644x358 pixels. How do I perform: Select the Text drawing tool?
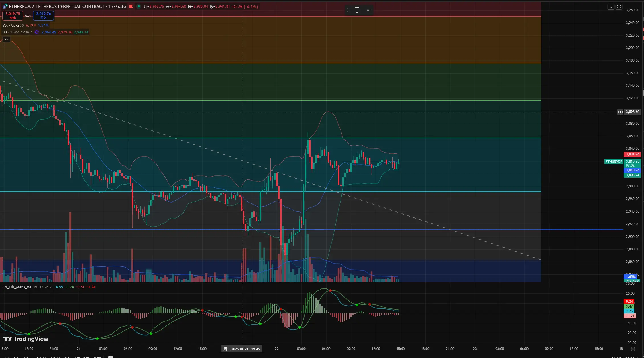[357, 10]
